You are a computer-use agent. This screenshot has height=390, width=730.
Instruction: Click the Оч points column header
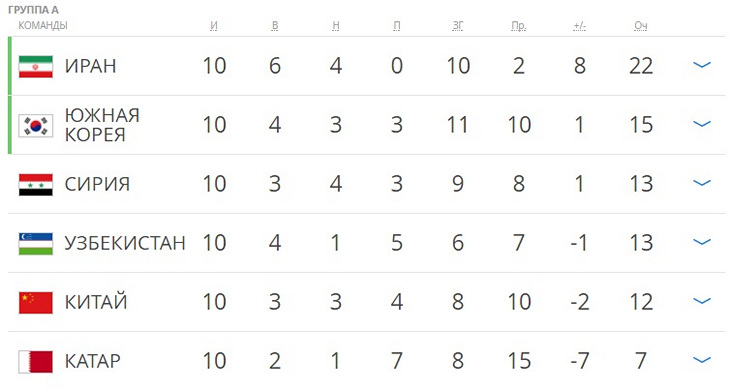[641, 26]
